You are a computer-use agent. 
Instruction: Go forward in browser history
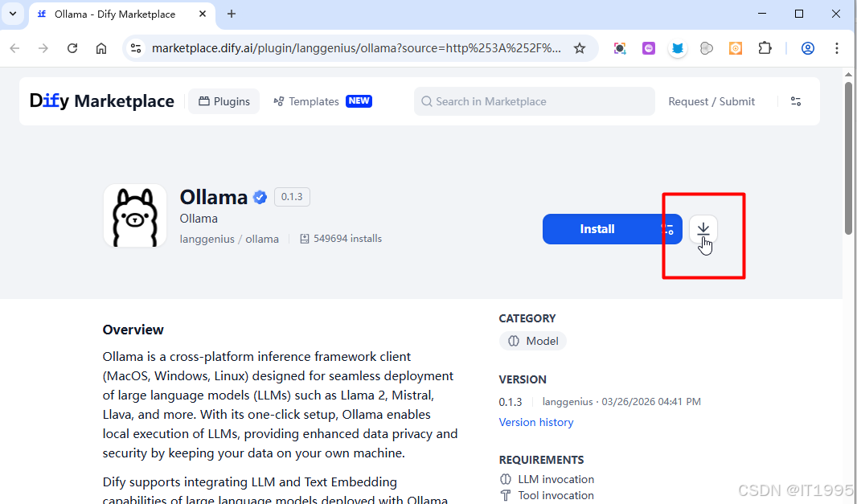pos(43,48)
